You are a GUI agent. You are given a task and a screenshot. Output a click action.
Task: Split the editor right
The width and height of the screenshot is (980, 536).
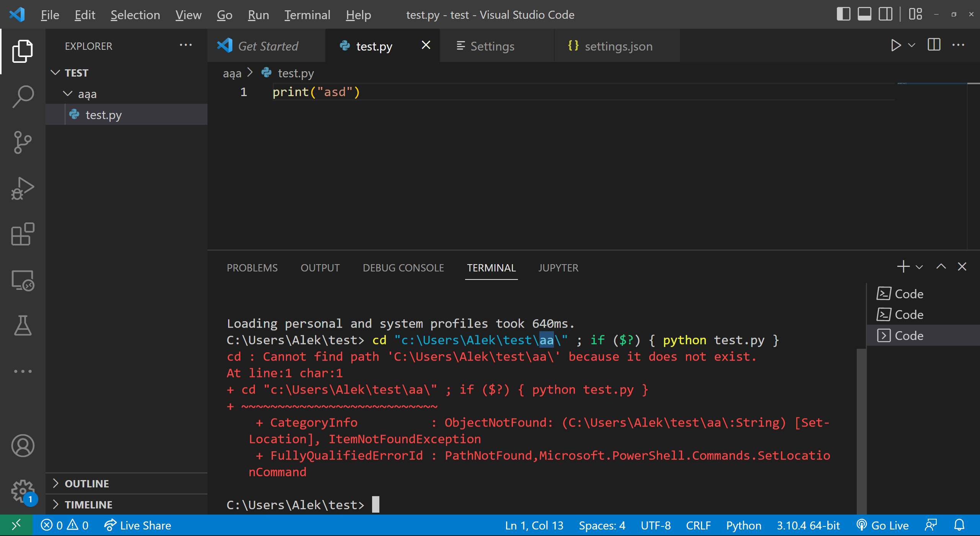click(x=934, y=45)
